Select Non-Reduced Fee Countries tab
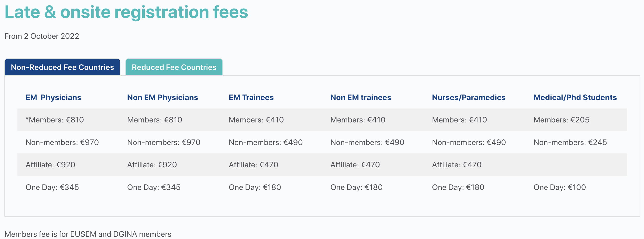Screen dimensions: 644x239 click(x=62, y=67)
